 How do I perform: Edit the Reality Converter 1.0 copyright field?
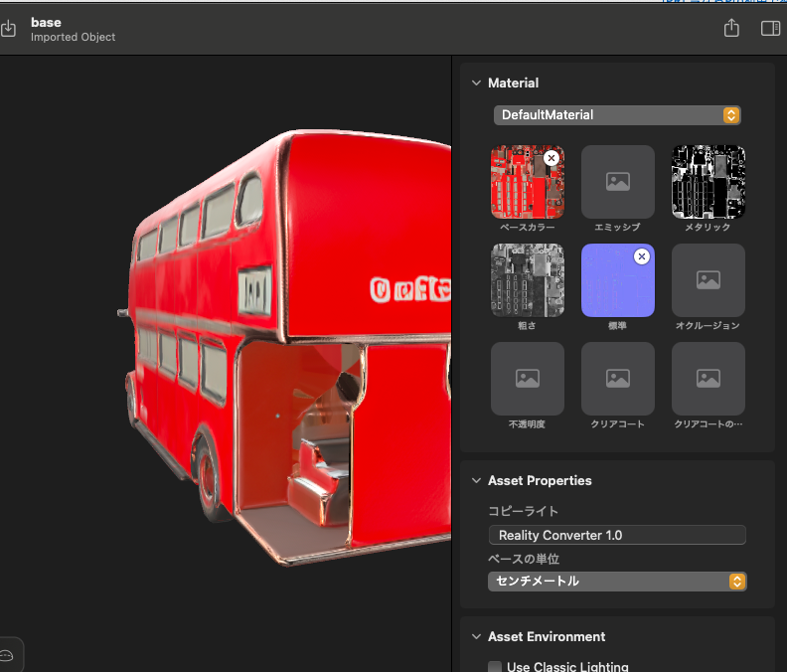click(x=617, y=535)
